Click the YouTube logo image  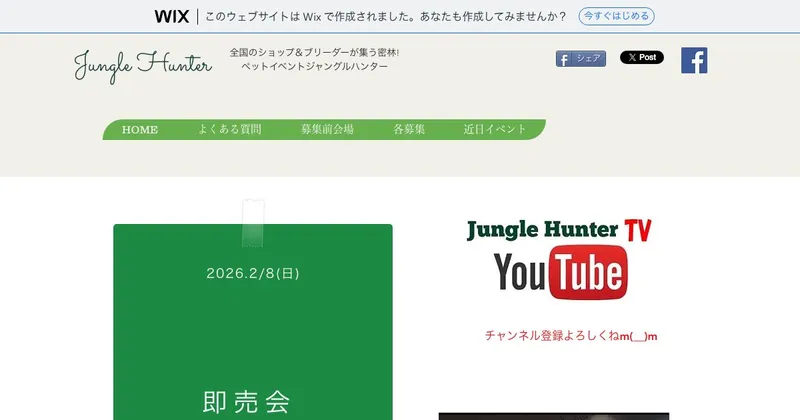point(560,272)
